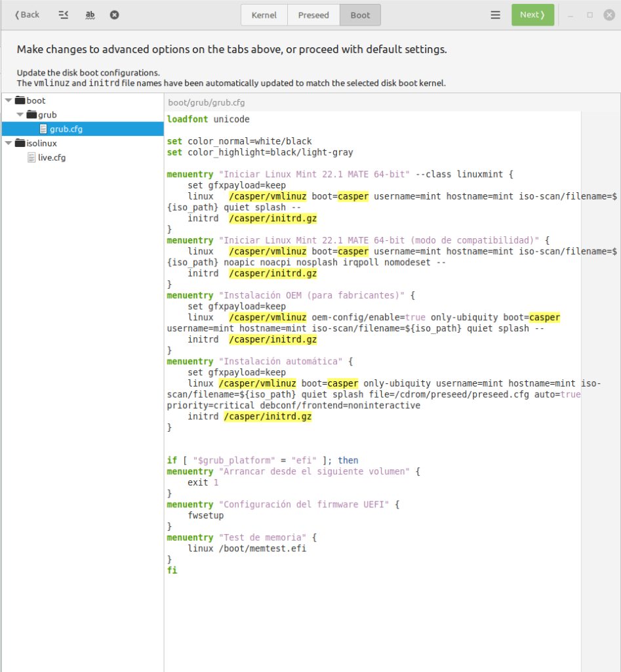Maximize the window
This screenshot has height=672, width=621.
590,15
